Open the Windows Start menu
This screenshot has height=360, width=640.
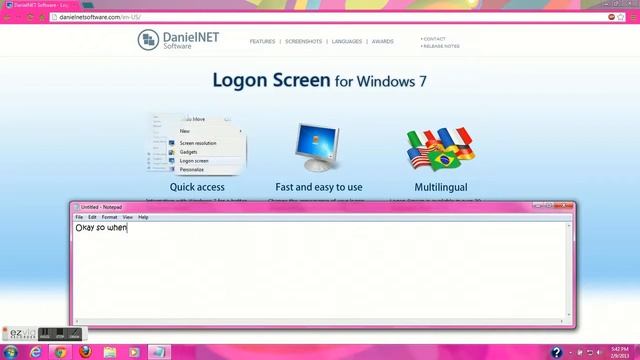(x=10, y=352)
